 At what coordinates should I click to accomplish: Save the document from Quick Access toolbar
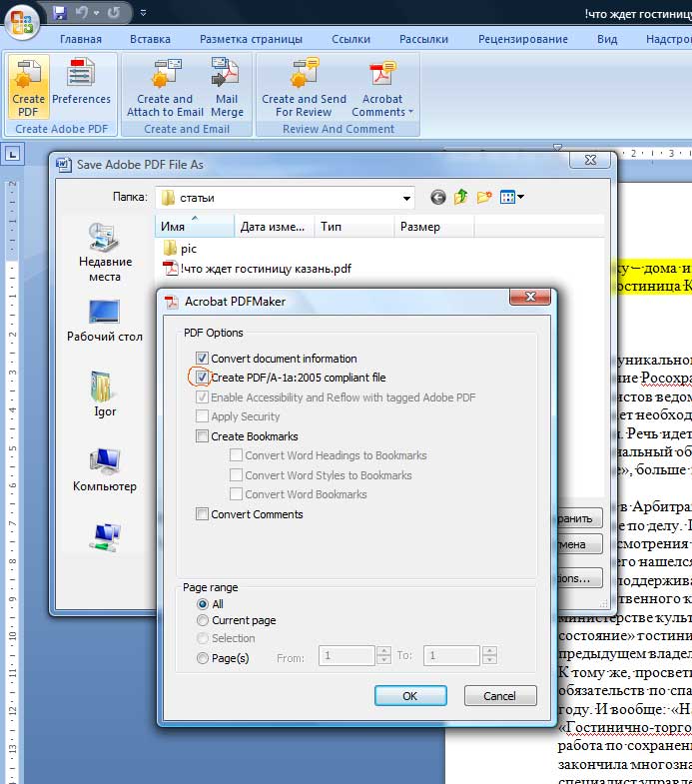click(x=60, y=13)
